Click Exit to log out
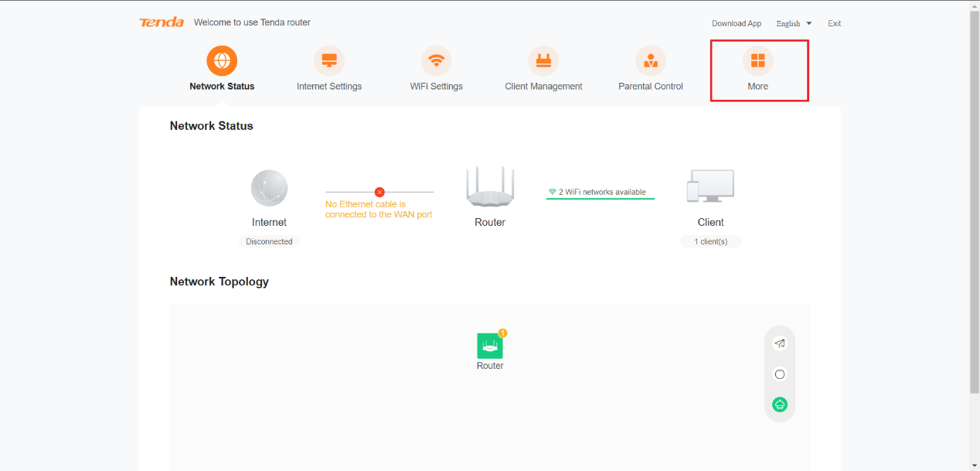 [834, 23]
